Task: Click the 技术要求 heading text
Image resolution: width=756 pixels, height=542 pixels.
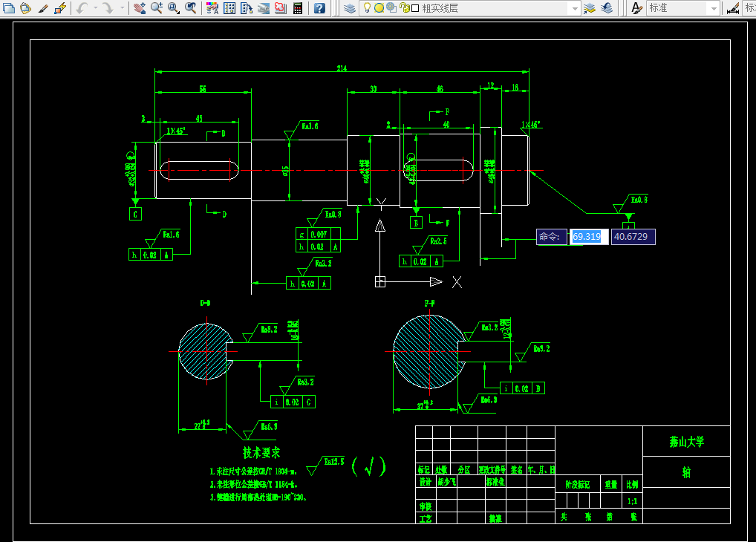Action: coord(261,453)
